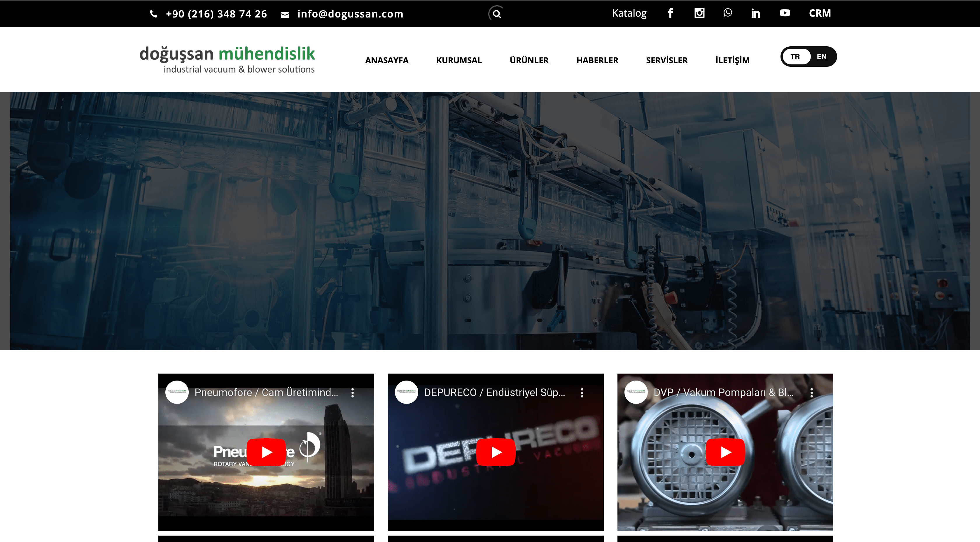Screen dimensions: 980x542
Task: Open DEPURECO video three-dot menu
Action: 582,393
